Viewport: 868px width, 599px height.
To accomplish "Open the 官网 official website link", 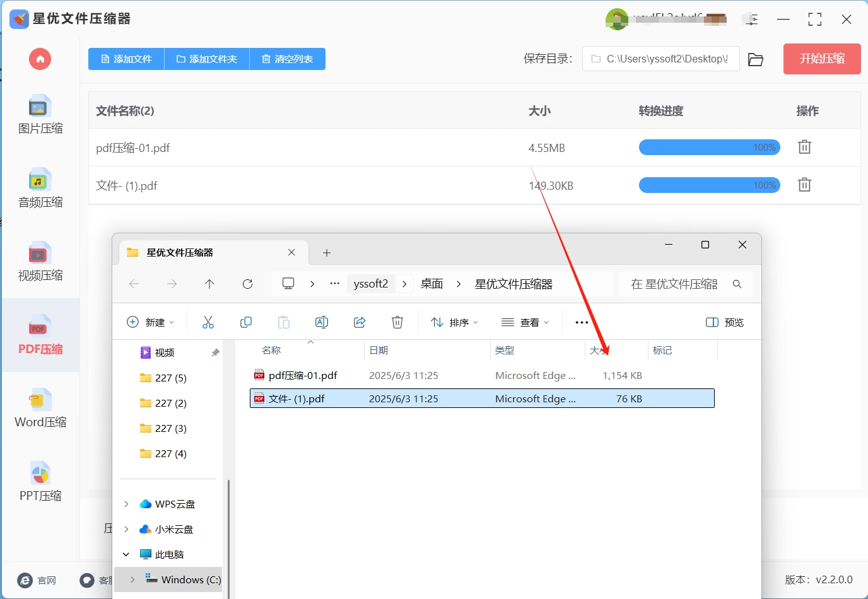I will coord(37,580).
